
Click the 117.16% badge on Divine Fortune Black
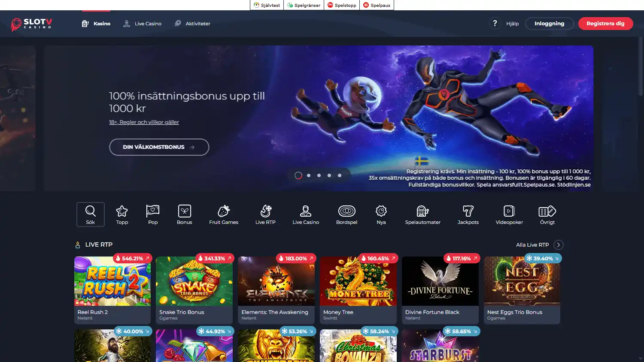pyautogui.click(x=462, y=258)
